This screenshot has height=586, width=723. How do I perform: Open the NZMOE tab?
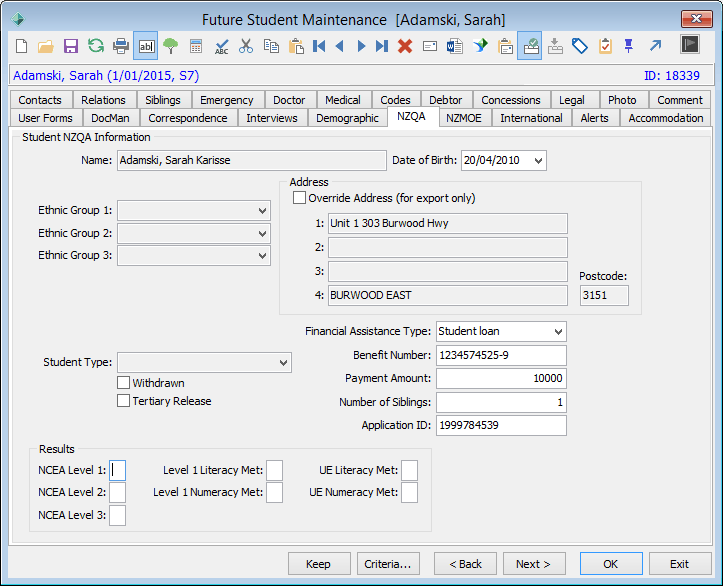click(463, 118)
